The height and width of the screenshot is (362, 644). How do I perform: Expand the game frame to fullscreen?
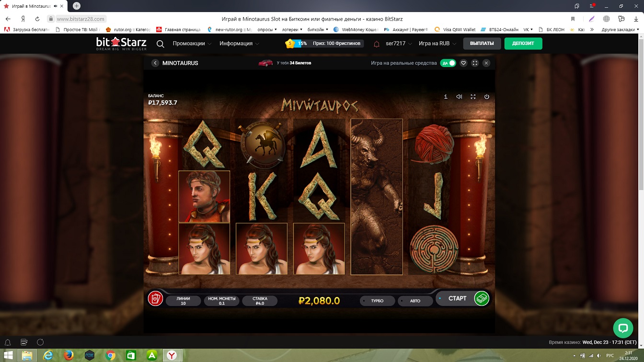(x=475, y=63)
